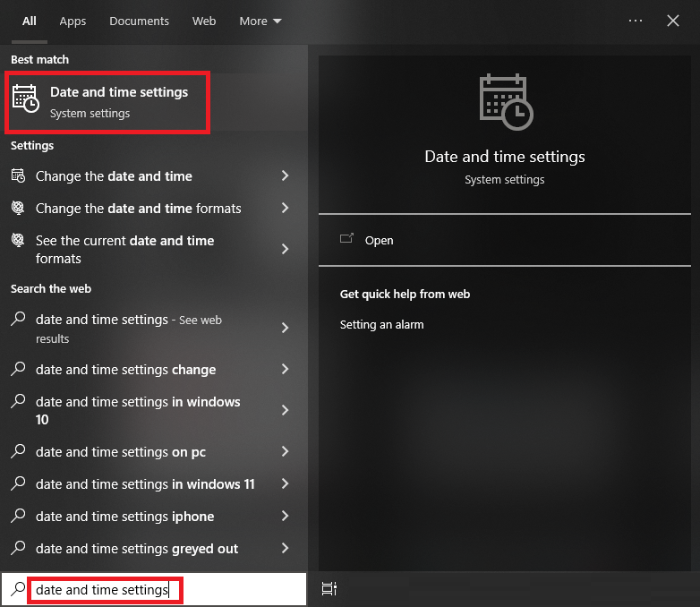Open Change the date and time formats
Viewport: 700px width, 607px height.
click(154, 208)
